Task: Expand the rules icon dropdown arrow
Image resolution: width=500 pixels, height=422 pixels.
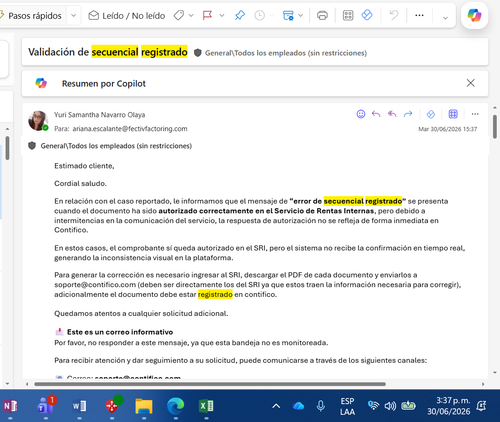Action: [x=300, y=15]
